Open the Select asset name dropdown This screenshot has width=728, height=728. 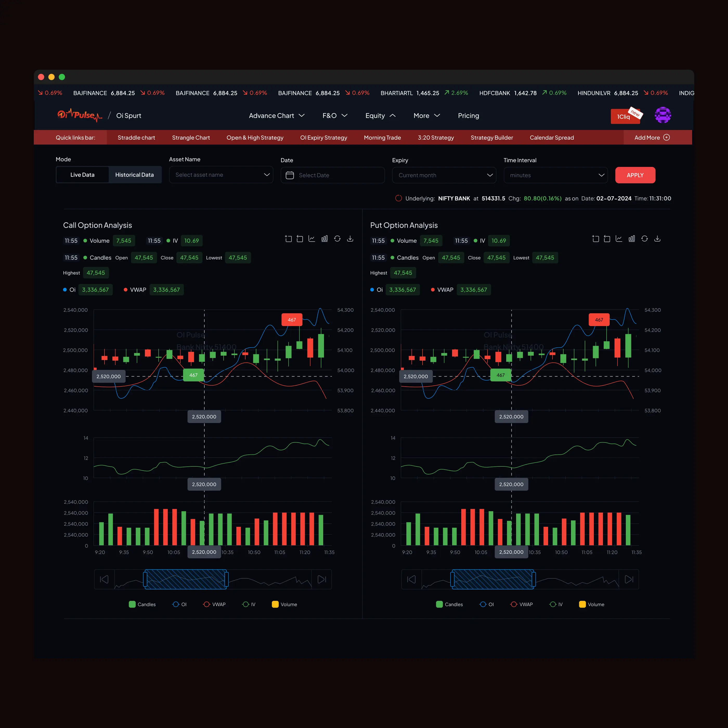point(221,175)
